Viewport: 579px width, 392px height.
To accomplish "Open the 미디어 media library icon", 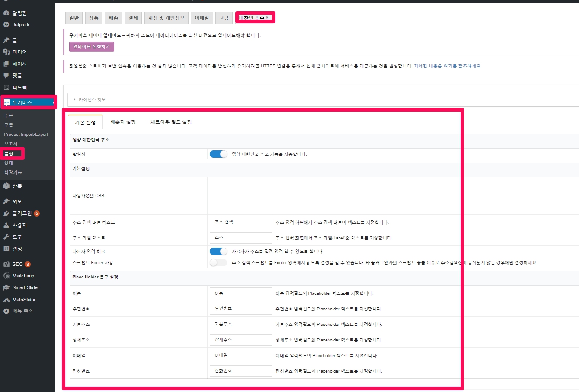I will [6, 52].
